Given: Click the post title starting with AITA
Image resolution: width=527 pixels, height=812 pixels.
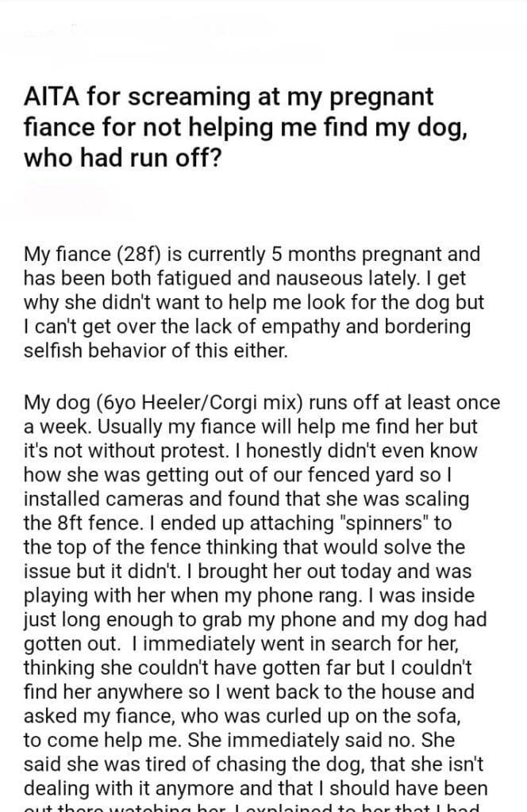Looking at the screenshot, I should click(x=229, y=127).
